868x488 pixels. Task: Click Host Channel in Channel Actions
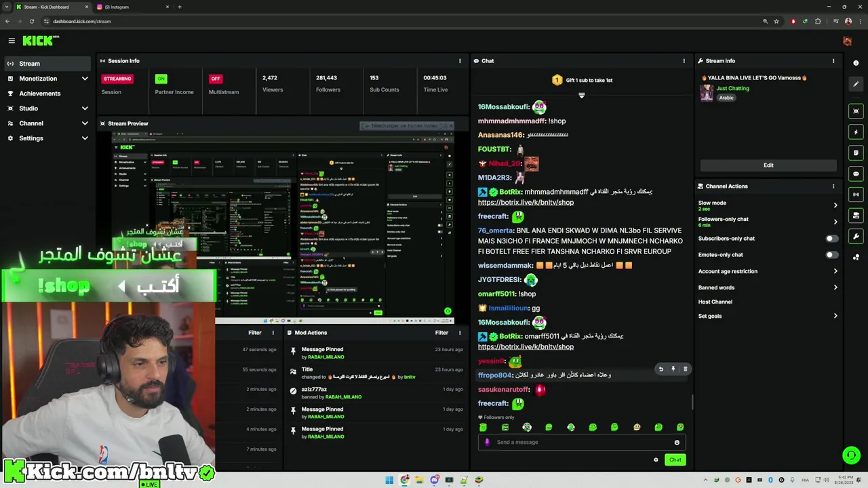tap(715, 302)
